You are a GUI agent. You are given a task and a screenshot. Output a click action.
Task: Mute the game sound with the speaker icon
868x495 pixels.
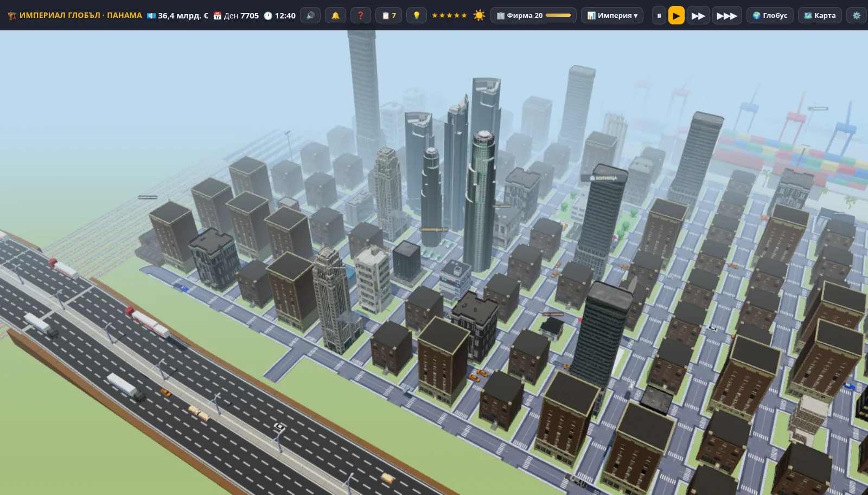[310, 15]
